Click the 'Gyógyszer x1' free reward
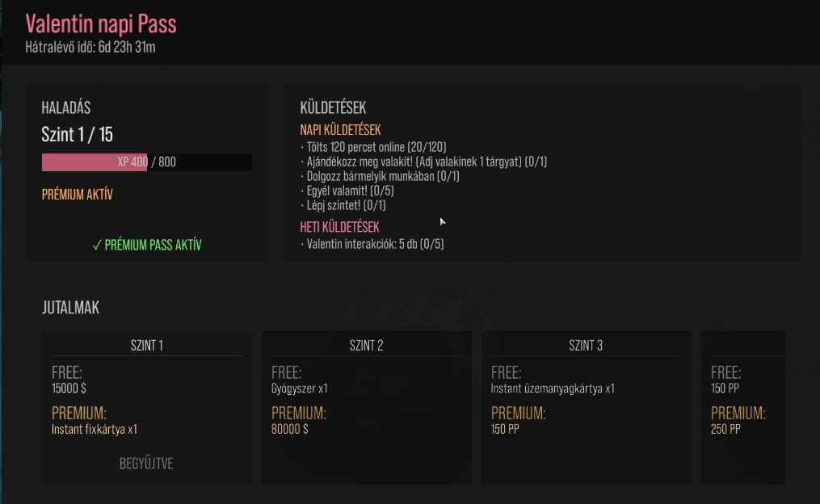 click(x=300, y=388)
